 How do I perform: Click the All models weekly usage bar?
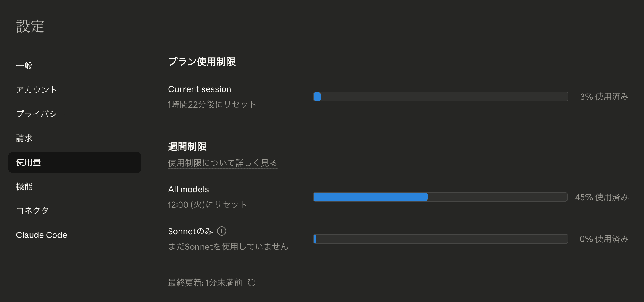tap(441, 197)
